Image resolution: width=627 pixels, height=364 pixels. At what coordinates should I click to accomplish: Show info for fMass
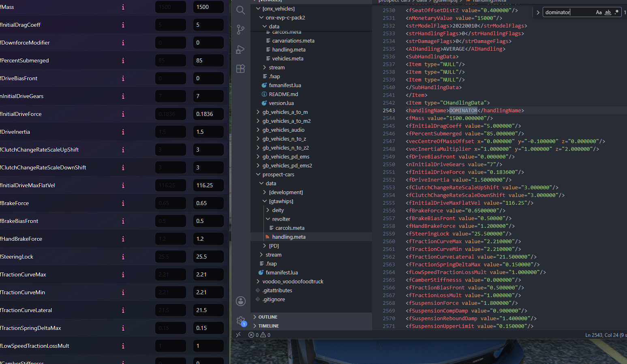point(123,7)
